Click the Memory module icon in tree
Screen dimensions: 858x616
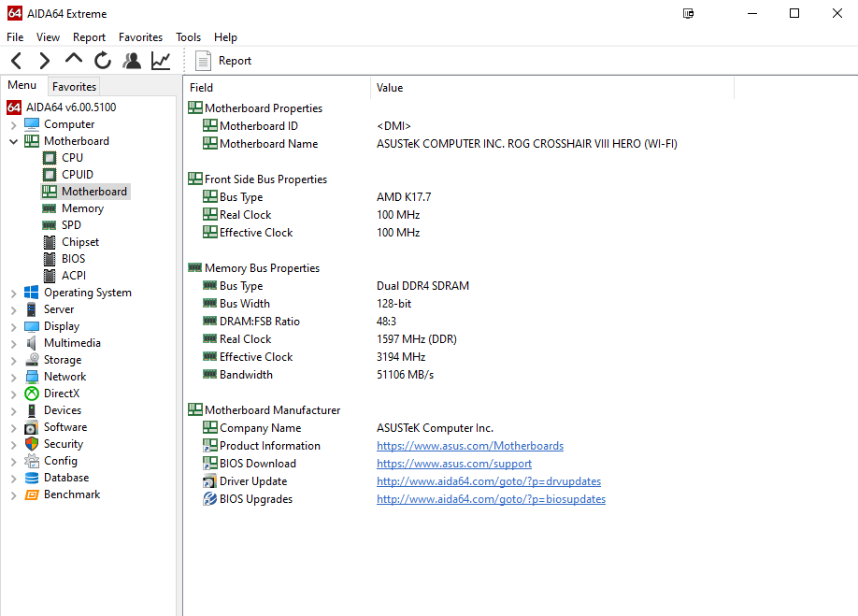click(50, 208)
